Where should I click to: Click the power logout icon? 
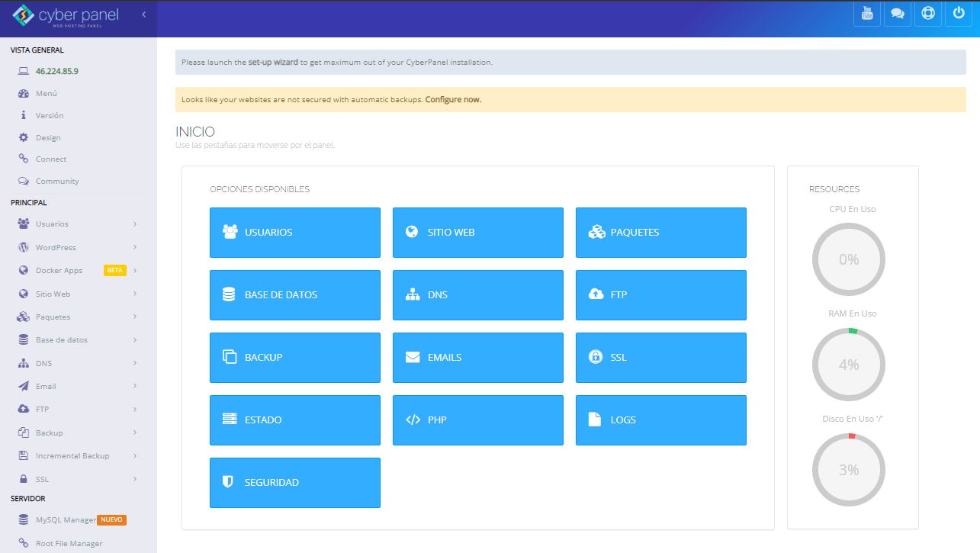tap(958, 13)
